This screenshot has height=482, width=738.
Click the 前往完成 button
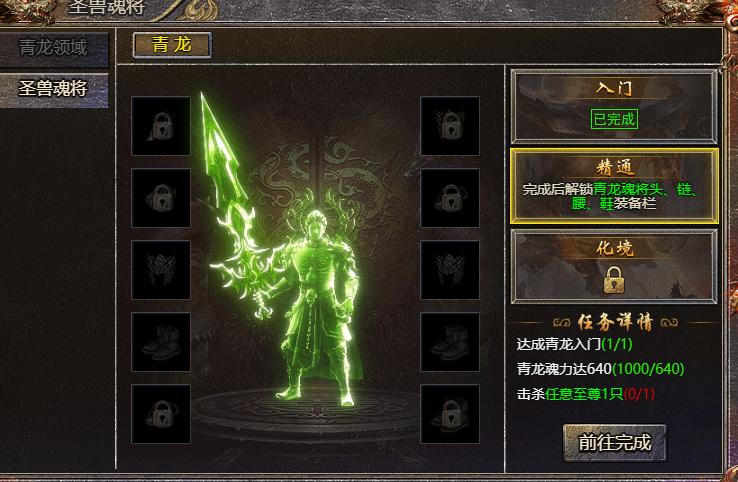click(x=615, y=443)
